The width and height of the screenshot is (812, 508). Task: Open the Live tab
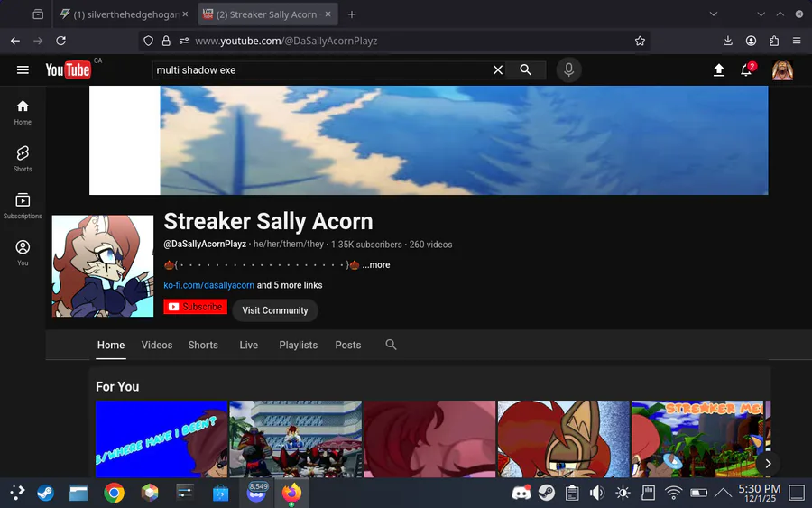coord(249,345)
